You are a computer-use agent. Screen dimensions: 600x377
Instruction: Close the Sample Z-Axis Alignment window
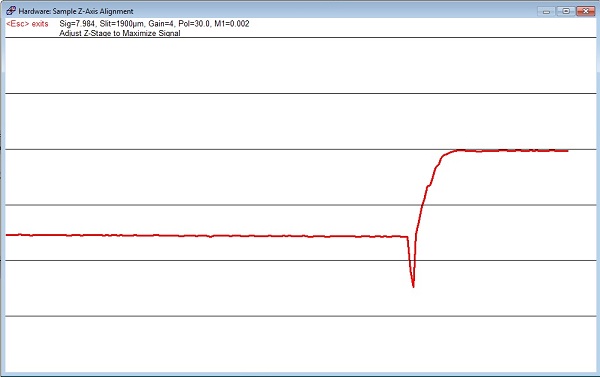click(x=585, y=11)
